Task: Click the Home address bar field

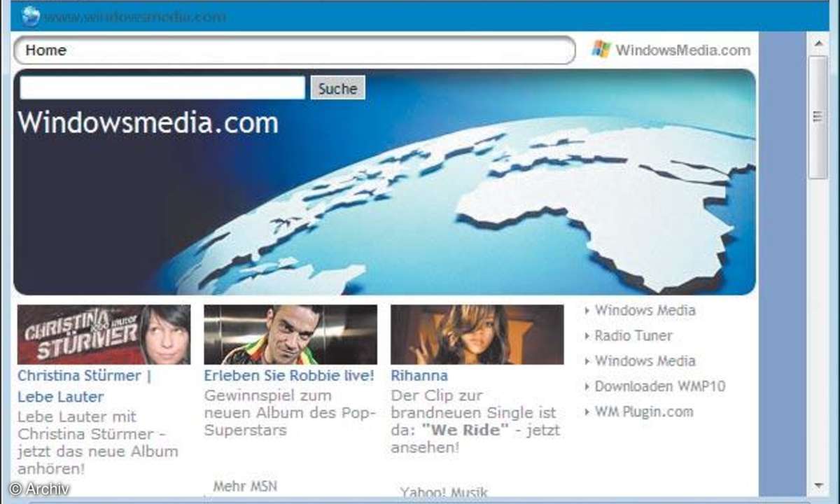Action: click(294, 50)
